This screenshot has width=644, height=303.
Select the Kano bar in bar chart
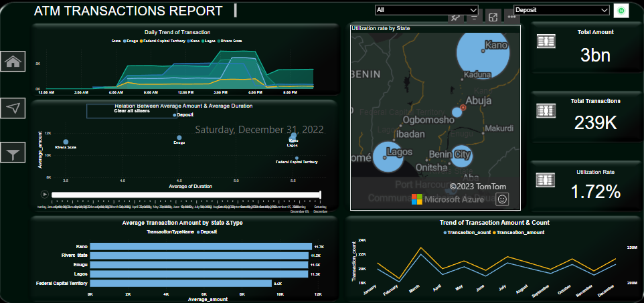point(200,247)
